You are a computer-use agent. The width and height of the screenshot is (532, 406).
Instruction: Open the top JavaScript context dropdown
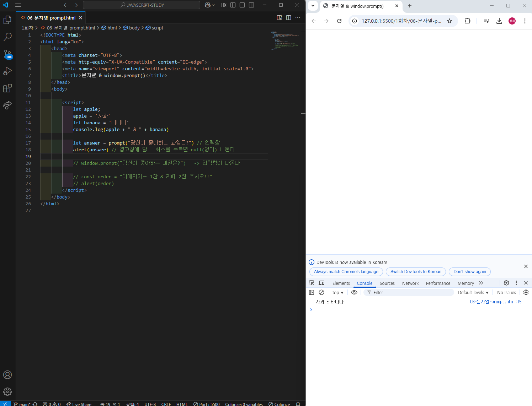coord(338,293)
